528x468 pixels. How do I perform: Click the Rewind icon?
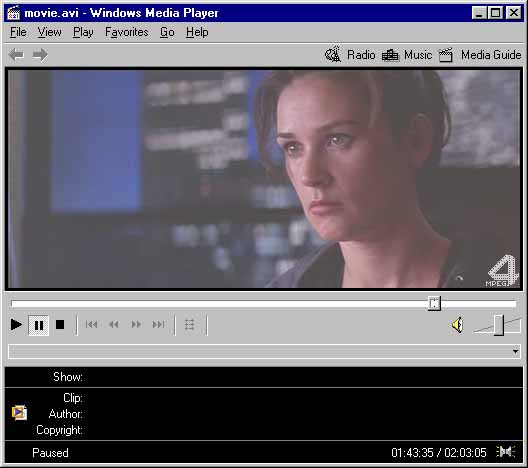point(114,325)
